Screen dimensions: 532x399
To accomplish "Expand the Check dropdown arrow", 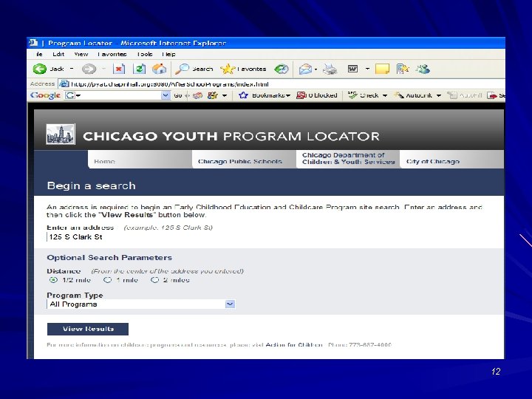I will tap(385, 95).
